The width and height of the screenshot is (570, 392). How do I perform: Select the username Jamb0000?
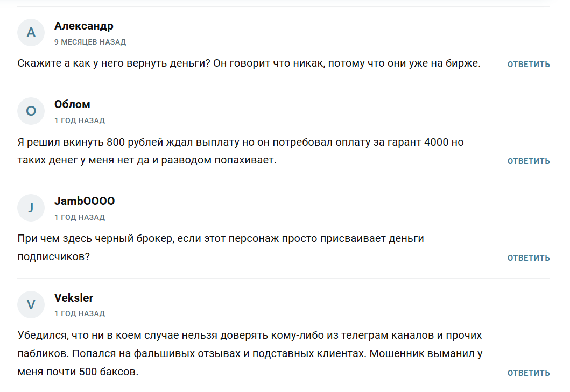(x=85, y=201)
